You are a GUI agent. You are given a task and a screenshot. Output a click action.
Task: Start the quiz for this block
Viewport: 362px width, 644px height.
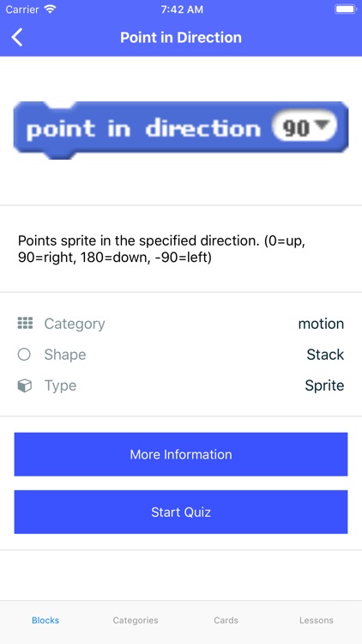click(x=181, y=512)
